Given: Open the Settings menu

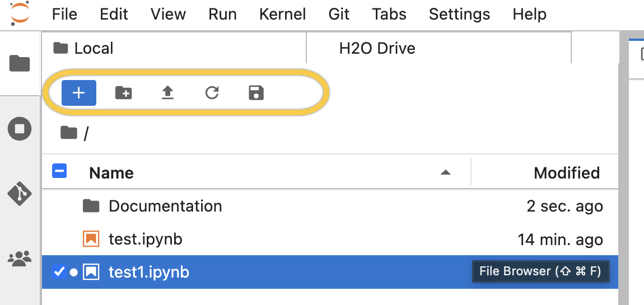Looking at the screenshot, I should point(459,15).
